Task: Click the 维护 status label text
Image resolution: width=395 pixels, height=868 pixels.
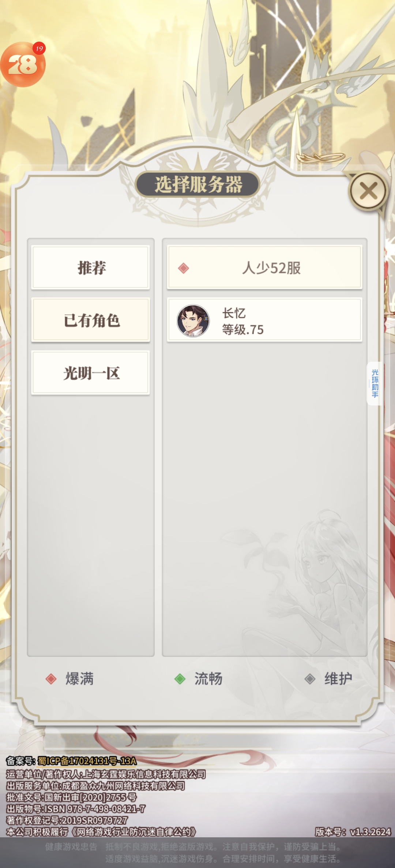Action: (338, 679)
